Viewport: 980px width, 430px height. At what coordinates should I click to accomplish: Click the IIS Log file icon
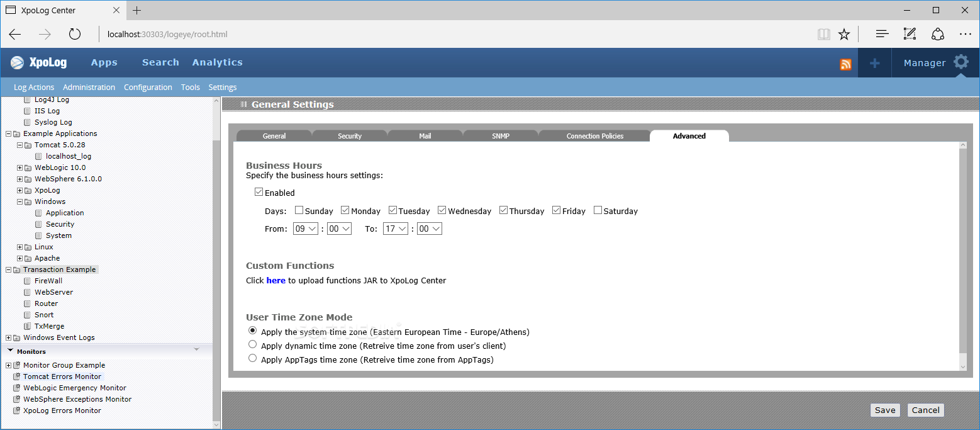tap(27, 111)
